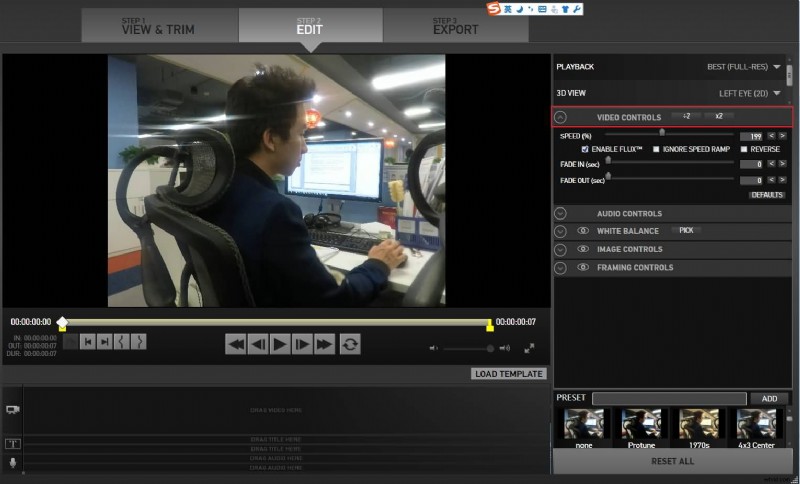Click the Defaults button in Video Controls
The height and width of the screenshot is (484, 800).
pyautogui.click(x=767, y=195)
